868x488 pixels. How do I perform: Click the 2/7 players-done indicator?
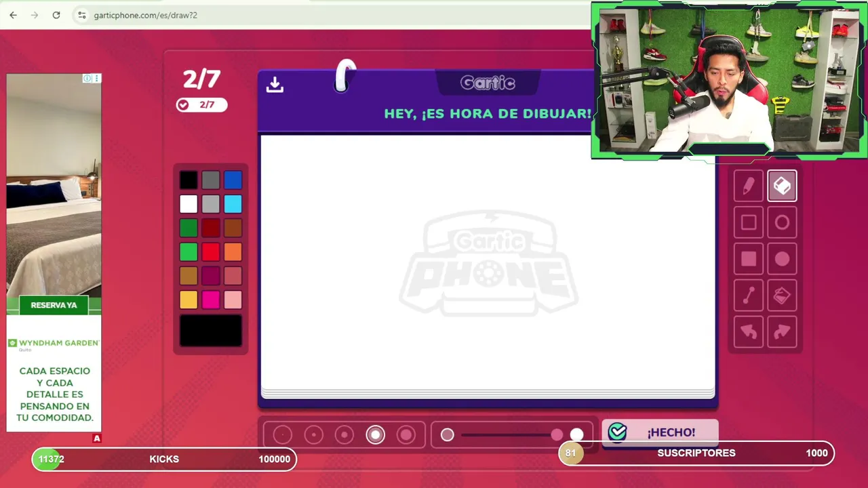tap(202, 105)
